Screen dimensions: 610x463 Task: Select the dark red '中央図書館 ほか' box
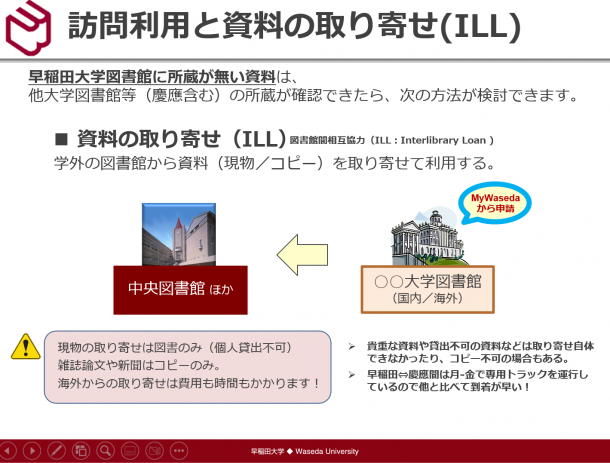[181, 290]
